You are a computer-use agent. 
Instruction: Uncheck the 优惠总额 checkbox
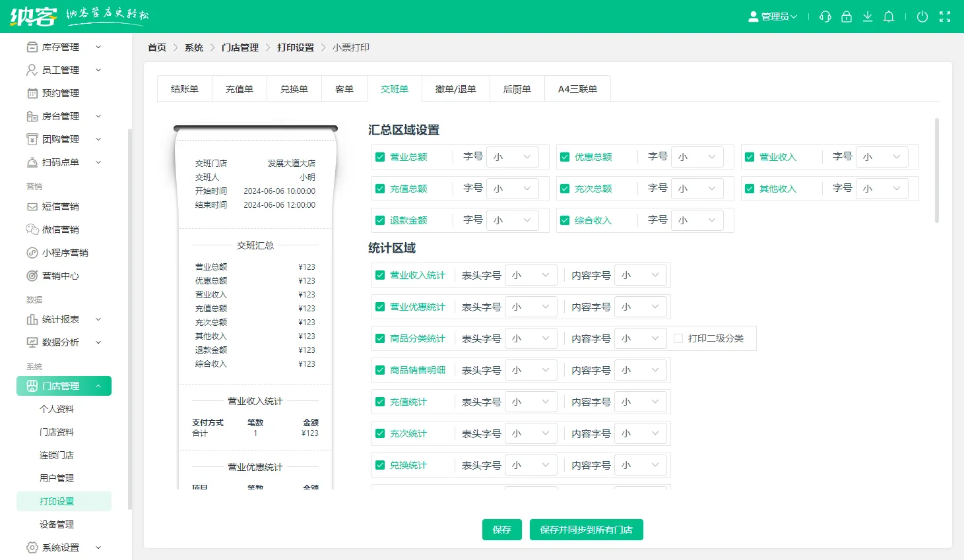(x=565, y=157)
